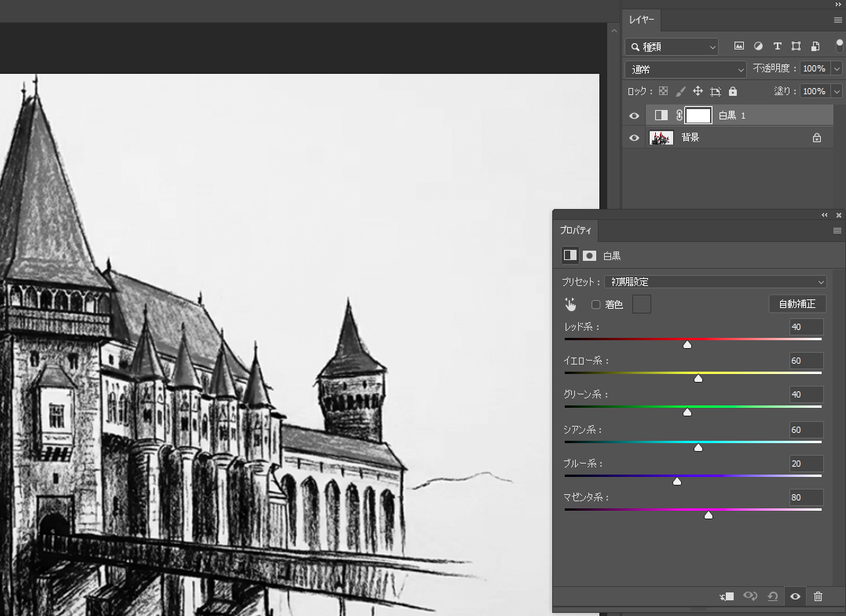Click the lock position move icon
The width and height of the screenshot is (846, 616).
698,91
